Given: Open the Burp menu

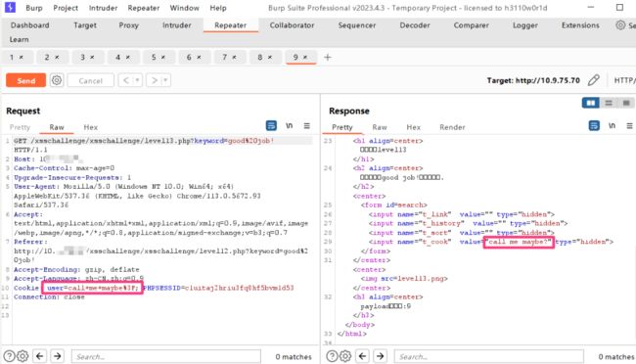Looking at the screenshot, I should tap(33, 8).
